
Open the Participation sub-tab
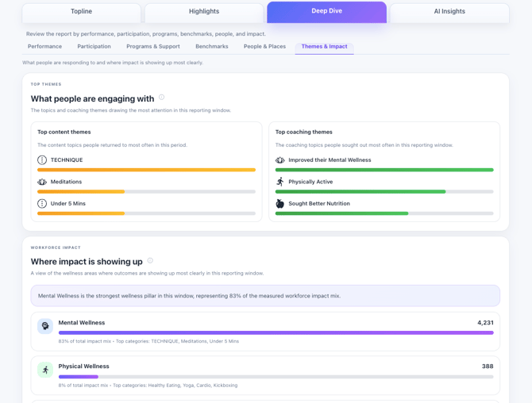click(x=94, y=47)
